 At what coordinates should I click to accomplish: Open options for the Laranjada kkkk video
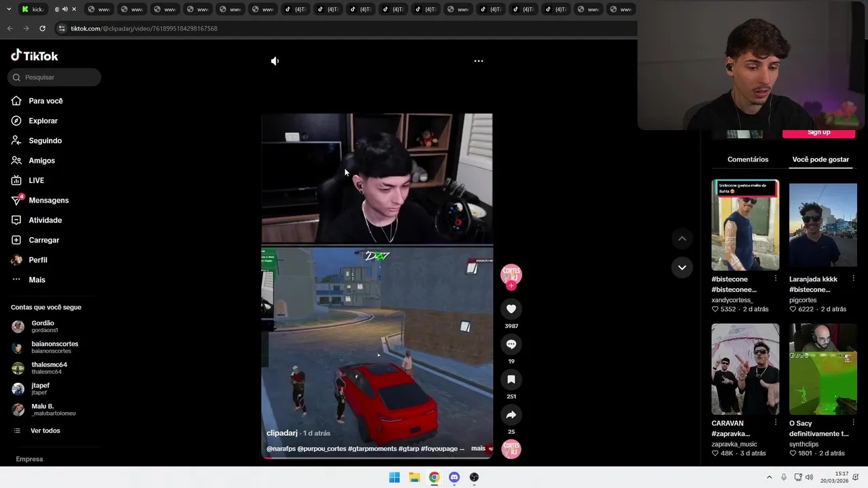tap(853, 279)
